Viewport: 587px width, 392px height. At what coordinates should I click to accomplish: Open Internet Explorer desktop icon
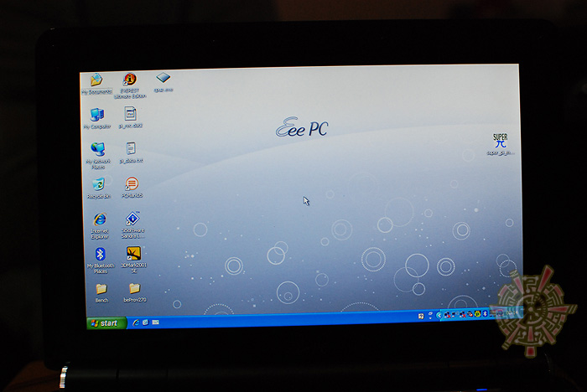point(100,225)
